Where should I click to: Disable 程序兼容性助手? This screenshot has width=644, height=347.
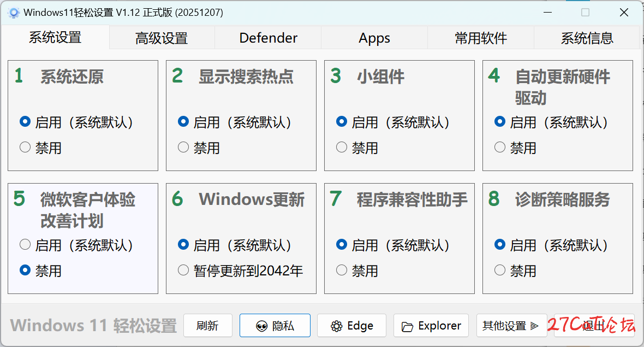pyautogui.click(x=342, y=270)
